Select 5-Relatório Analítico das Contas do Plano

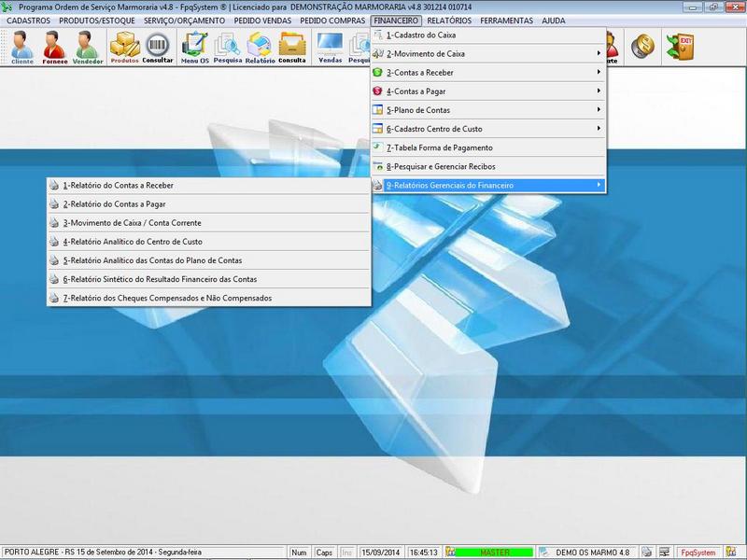(x=209, y=260)
